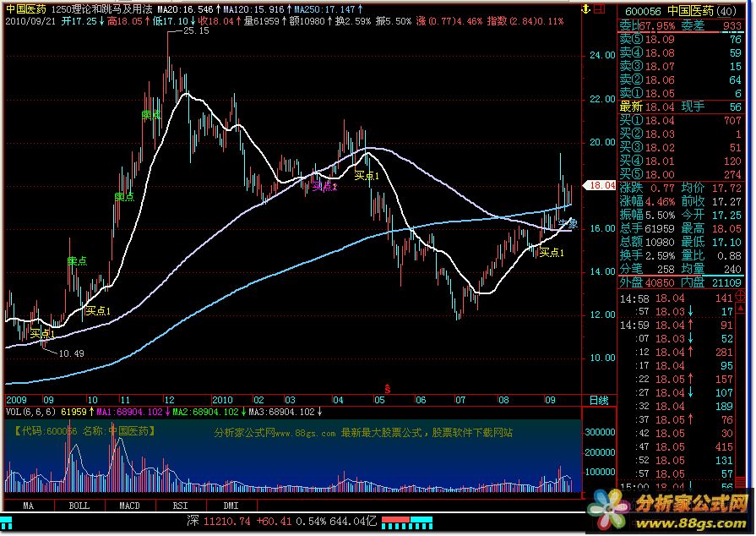Click the 均价 17.72 value
Image resolution: width=756 pixels, height=536 pixels.
click(x=726, y=188)
